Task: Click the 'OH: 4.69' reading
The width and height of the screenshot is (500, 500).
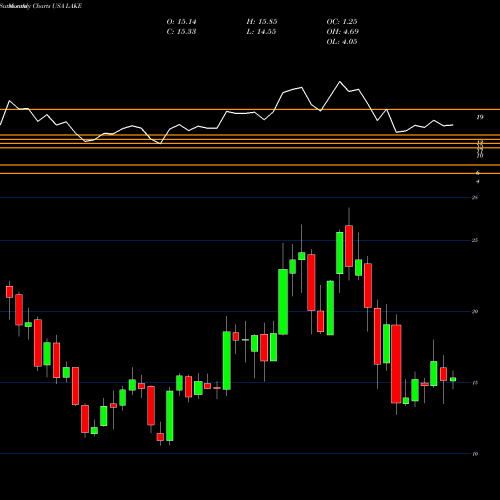Action: click(343, 32)
